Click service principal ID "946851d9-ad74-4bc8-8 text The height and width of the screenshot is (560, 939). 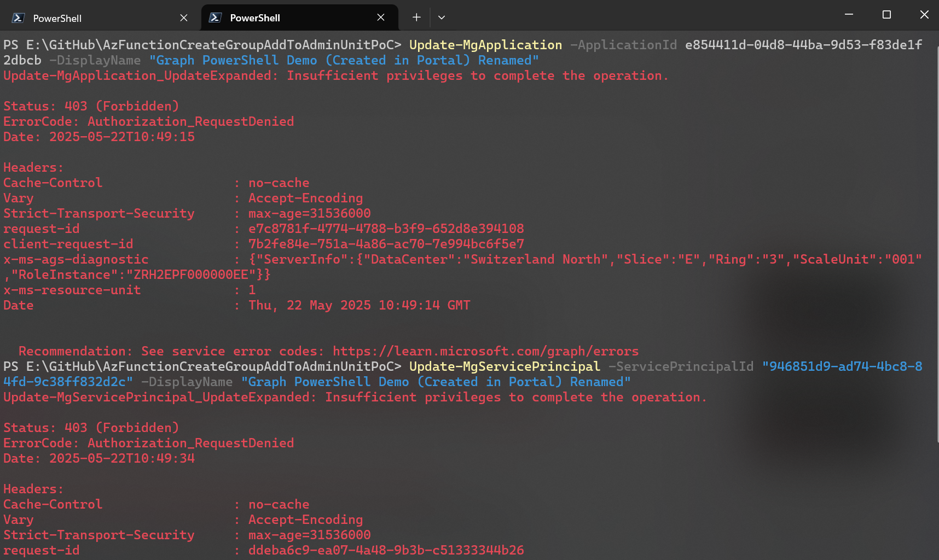tap(842, 366)
